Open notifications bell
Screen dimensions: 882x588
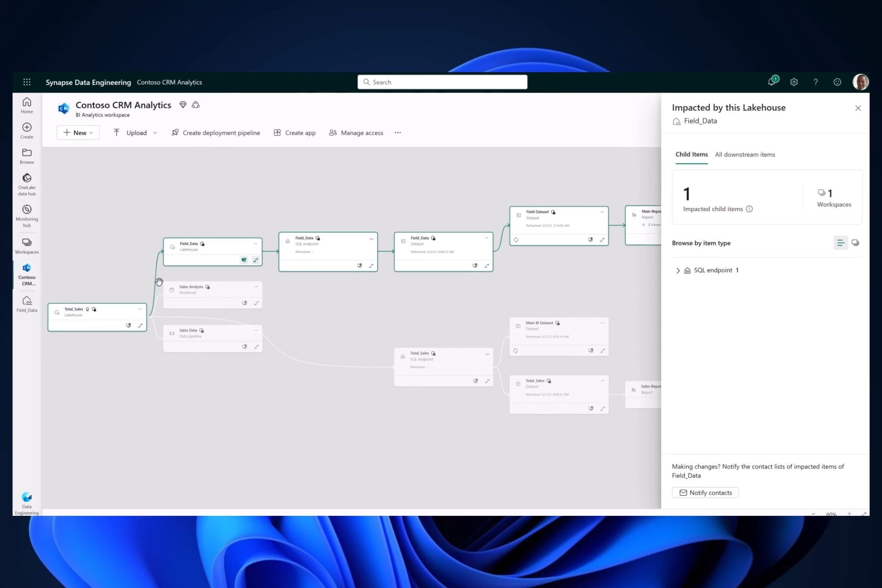773,81
